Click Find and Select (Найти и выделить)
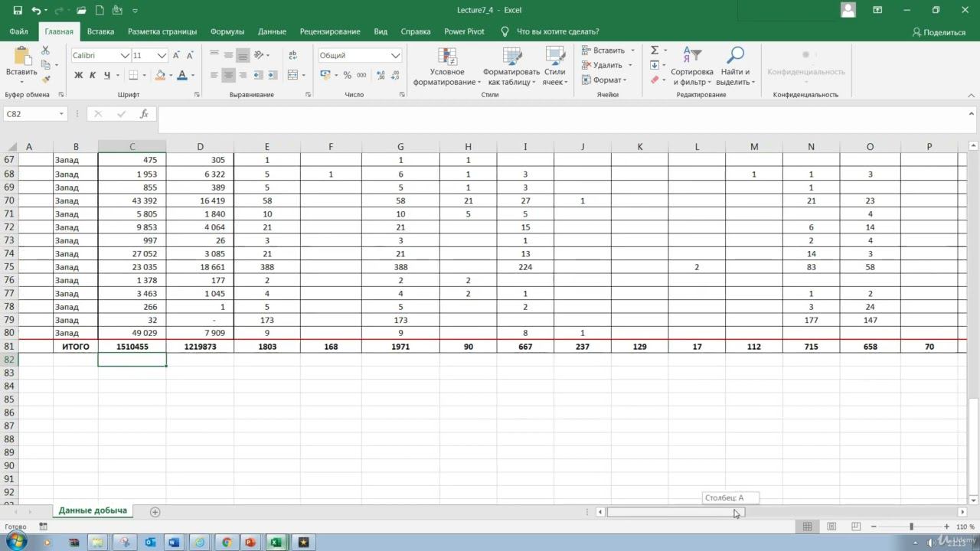 pyautogui.click(x=735, y=67)
